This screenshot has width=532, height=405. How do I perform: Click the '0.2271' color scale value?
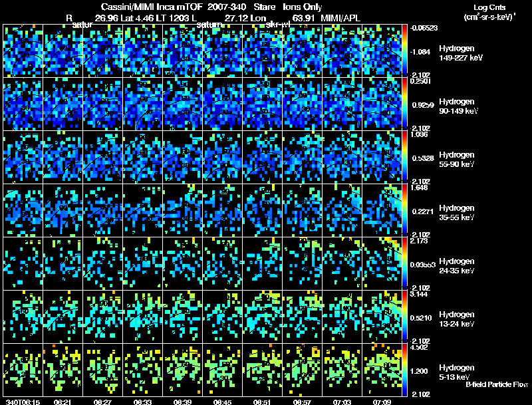tap(423, 211)
